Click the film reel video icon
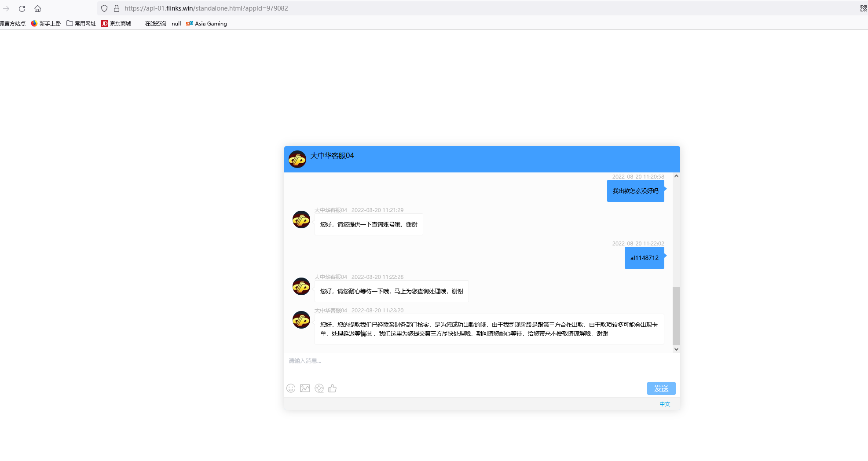The width and height of the screenshot is (868, 461). click(319, 388)
